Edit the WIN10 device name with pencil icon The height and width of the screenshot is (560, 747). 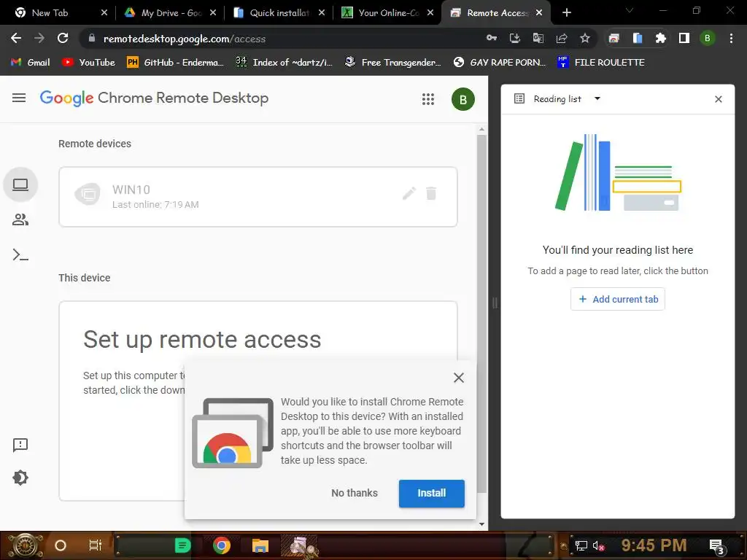coord(409,193)
